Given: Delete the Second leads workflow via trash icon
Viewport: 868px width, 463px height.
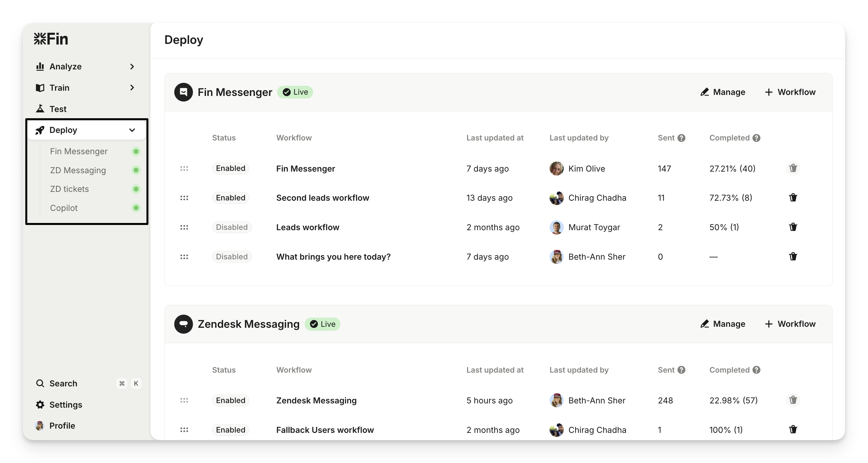Looking at the screenshot, I should (x=793, y=198).
